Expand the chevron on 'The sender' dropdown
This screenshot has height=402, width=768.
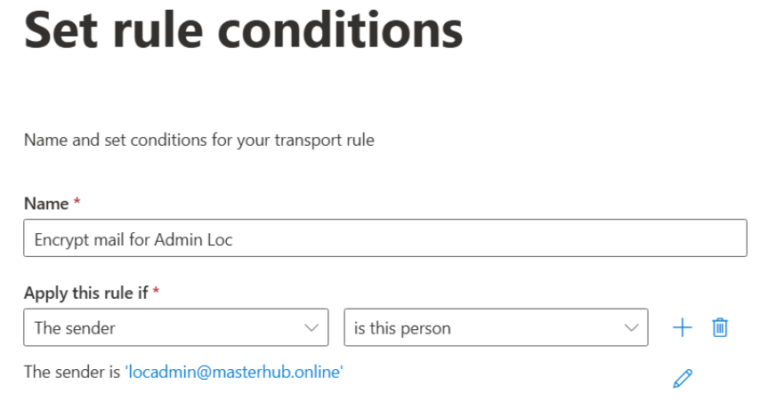(x=309, y=327)
